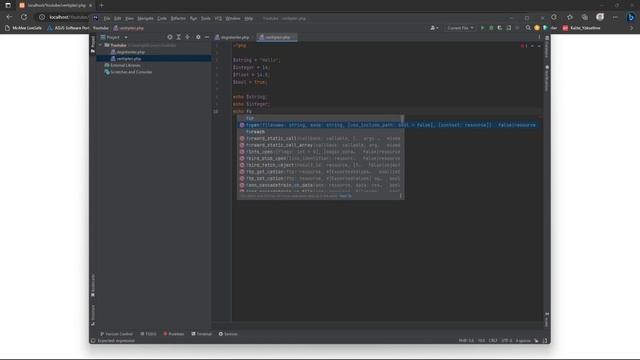Click the error indicator in editor corner

524,46
